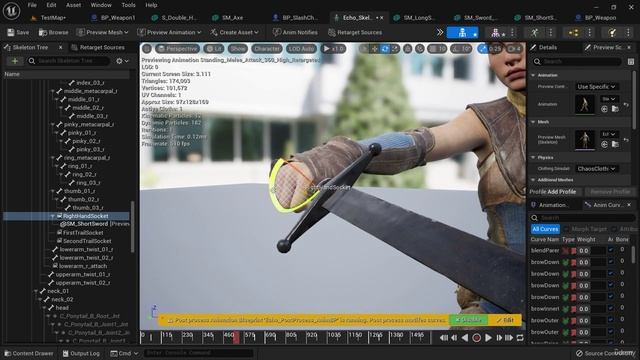Open the Anim Notifies toolbar item

click(x=296, y=32)
